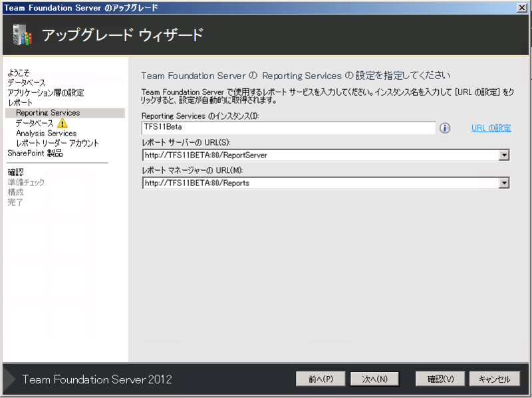Select アプリケーション層の設定 in the sidebar
The height and width of the screenshot is (398, 532).
(46, 92)
